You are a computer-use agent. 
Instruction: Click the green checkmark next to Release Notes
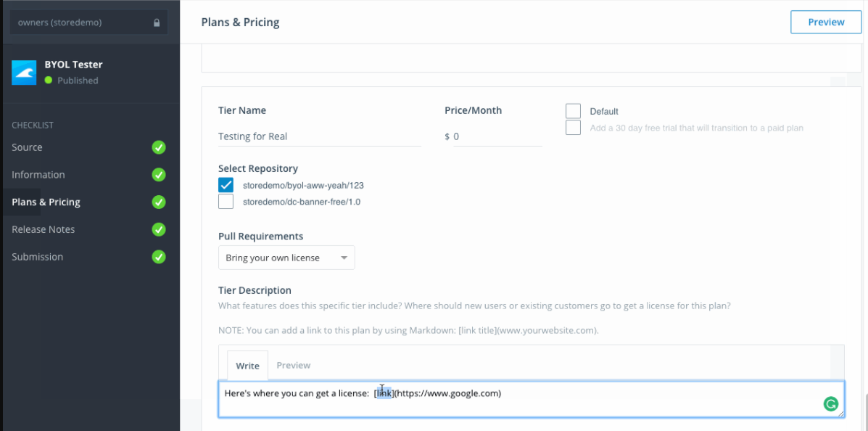(x=159, y=229)
